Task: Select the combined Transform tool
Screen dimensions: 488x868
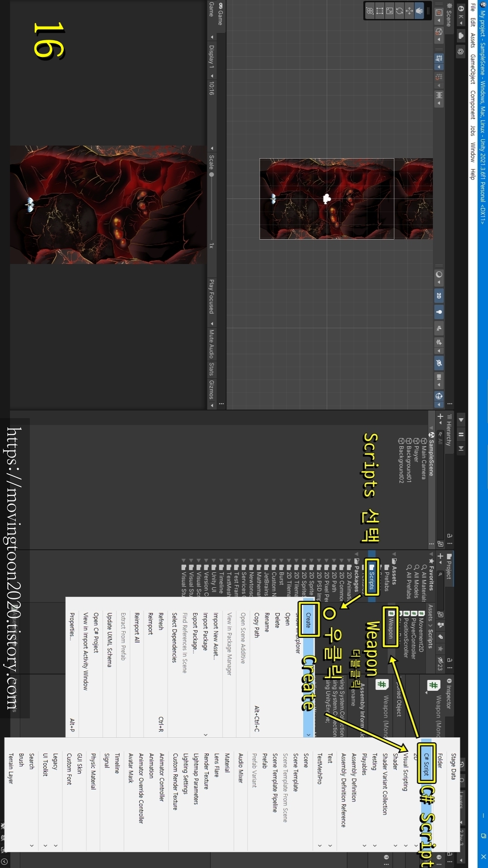Action: click(370, 10)
